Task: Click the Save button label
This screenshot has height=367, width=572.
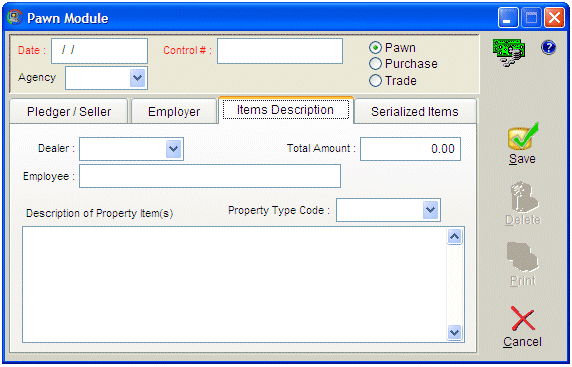Action: point(522,159)
